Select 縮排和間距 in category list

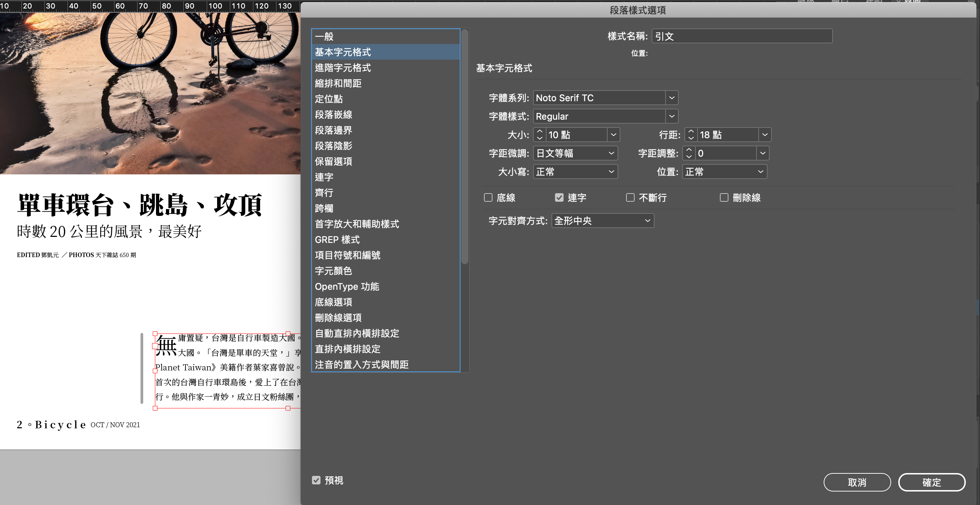pyautogui.click(x=338, y=83)
